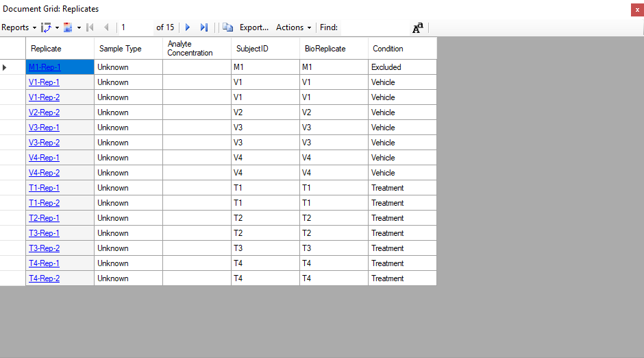Open the V3-Rep-2 replicate link
This screenshot has width=644, height=358.
(44, 143)
